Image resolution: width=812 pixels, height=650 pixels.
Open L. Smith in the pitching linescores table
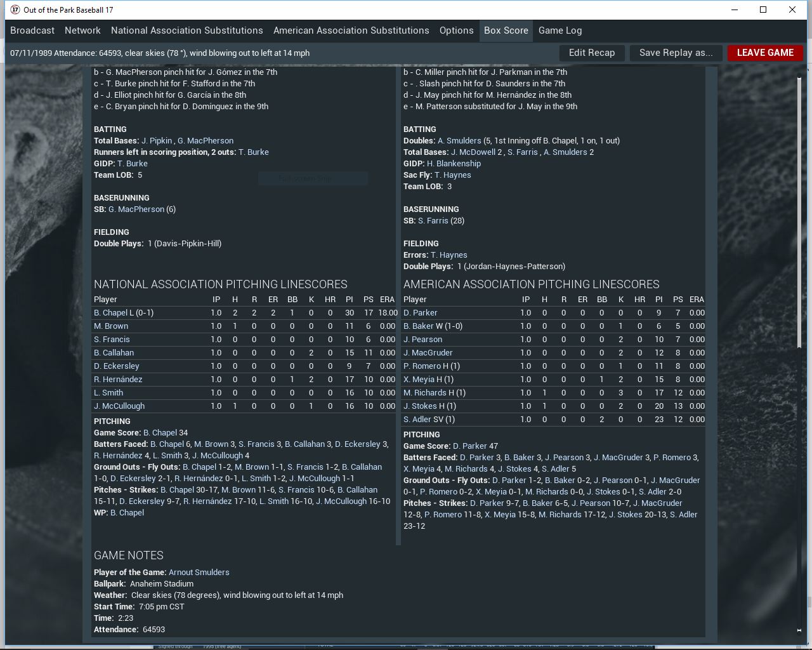coord(108,393)
